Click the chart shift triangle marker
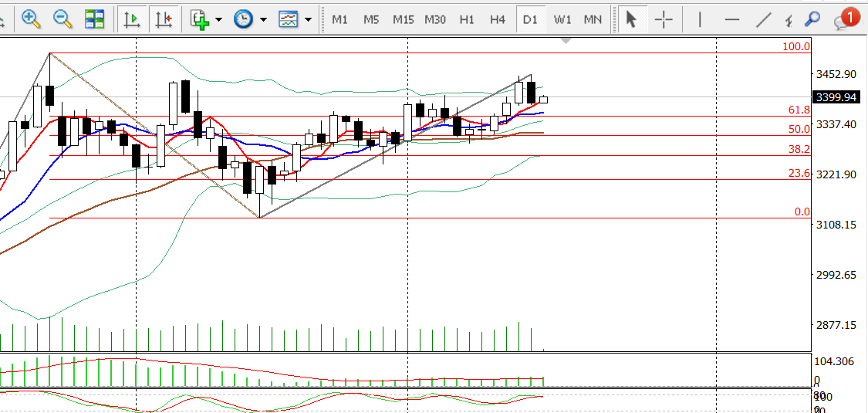Viewport: 868px width, 413px height. point(566,41)
